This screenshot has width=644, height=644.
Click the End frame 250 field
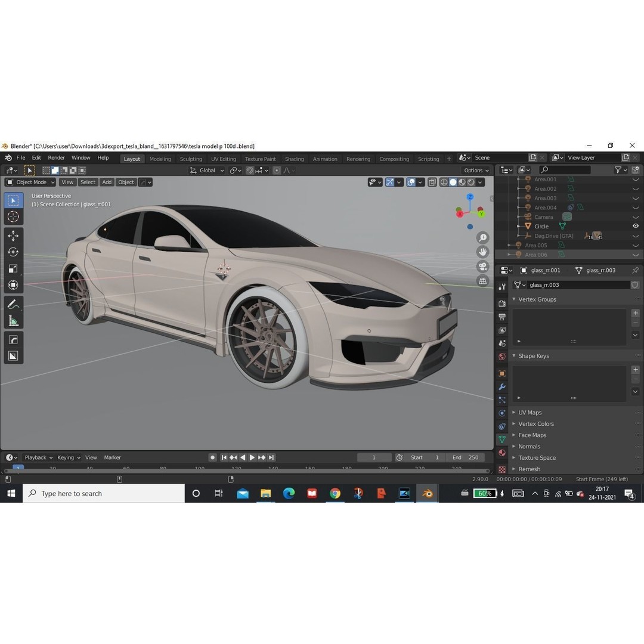[465, 457]
